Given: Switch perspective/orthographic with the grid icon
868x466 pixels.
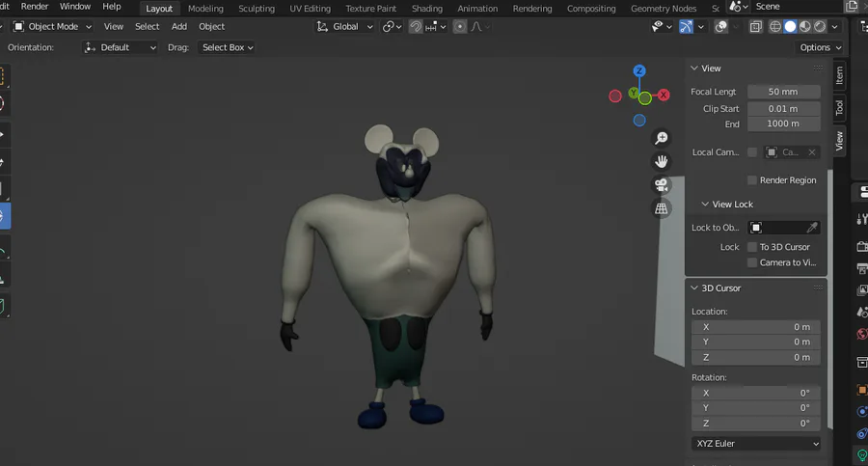Looking at the screenshot, I should 661,209.
